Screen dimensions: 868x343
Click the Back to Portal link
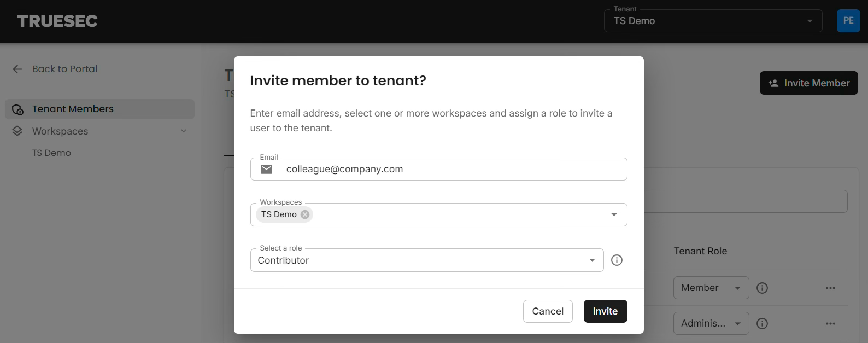pyautogui.click(x=64, y=69)
